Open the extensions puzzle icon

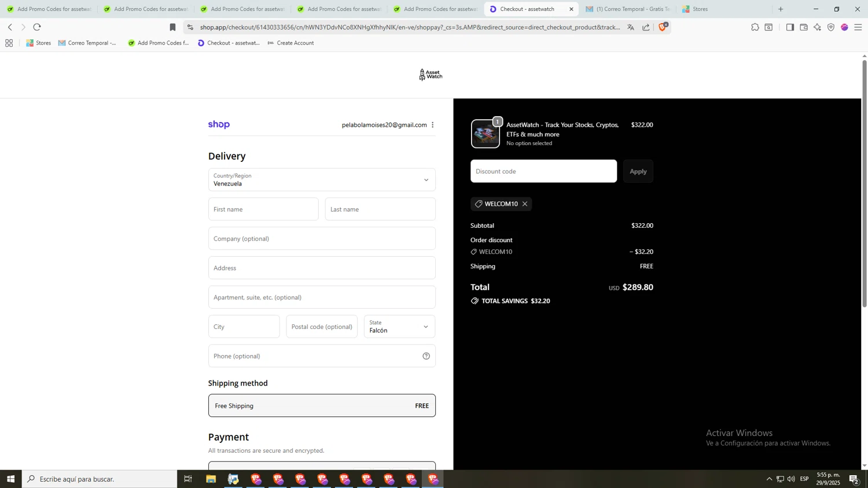click(x=755, y=27)
